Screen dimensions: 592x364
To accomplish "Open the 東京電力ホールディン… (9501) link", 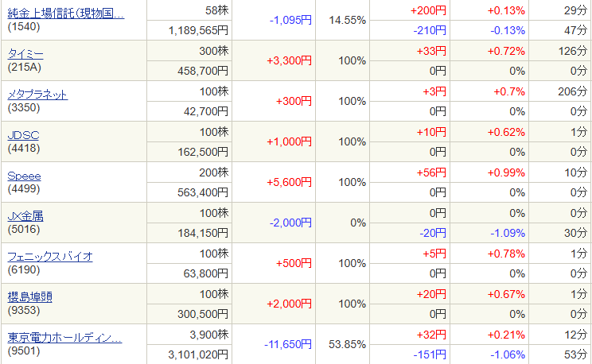I will [x=64, y=338].
